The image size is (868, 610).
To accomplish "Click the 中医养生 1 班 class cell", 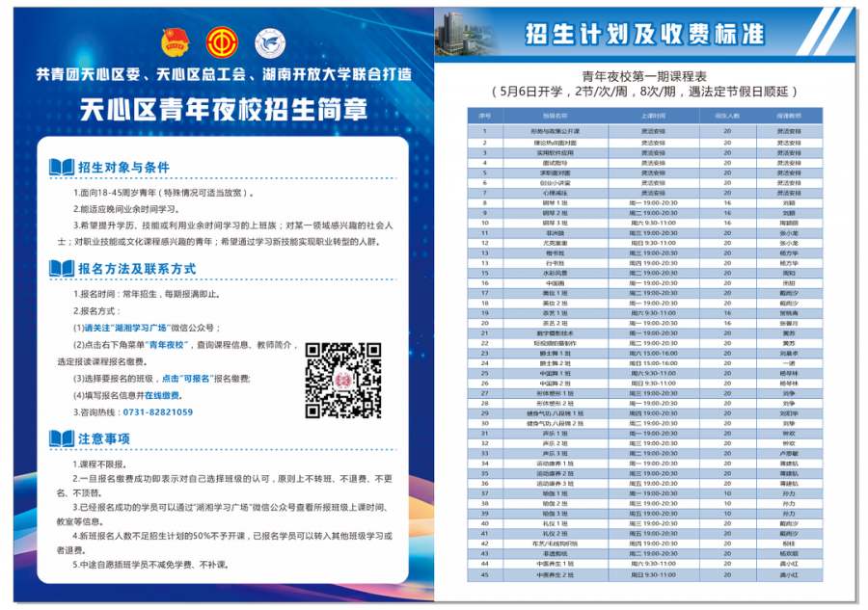I will pyautogui.click(x=556, y=564).
